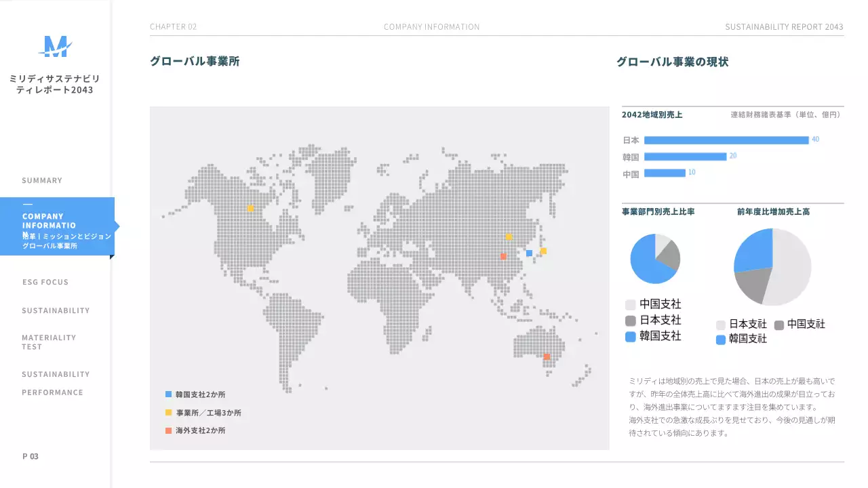Image resolution: width=868 pixels, height=488 pixels.
Task: Click the 前年度比増加売上高 pie chart
Action: coord(772,267)
